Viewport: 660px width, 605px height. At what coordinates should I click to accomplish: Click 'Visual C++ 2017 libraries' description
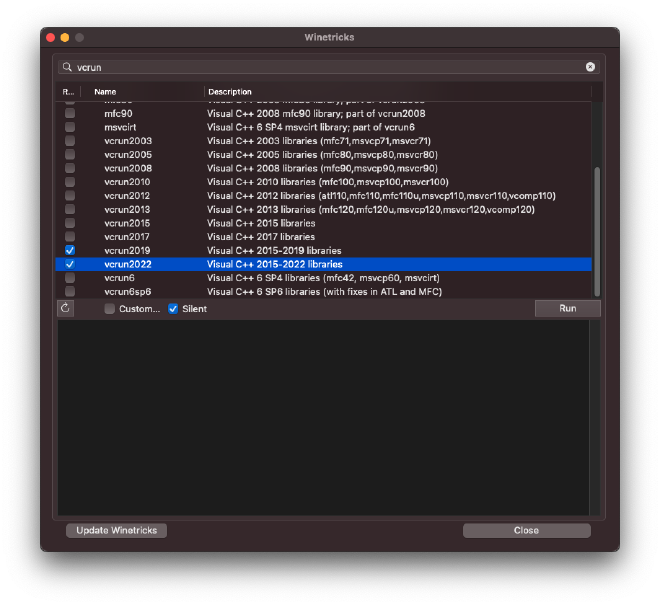(x=261, y=237)
